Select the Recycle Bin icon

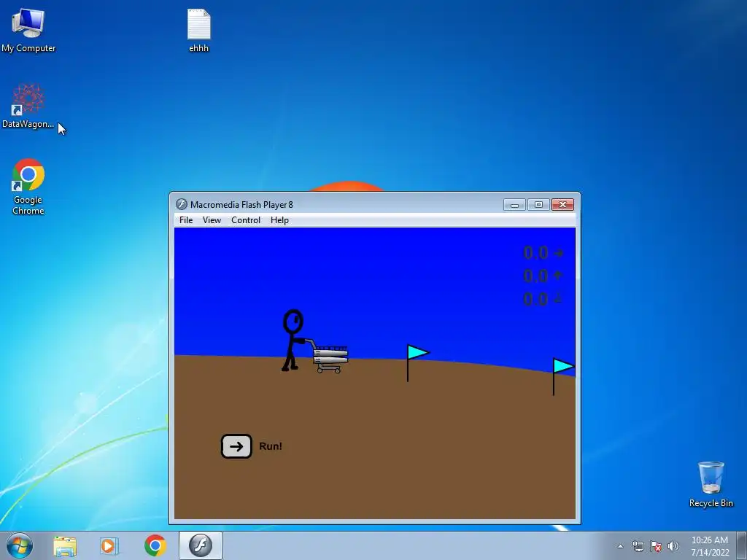pos(711,484)
